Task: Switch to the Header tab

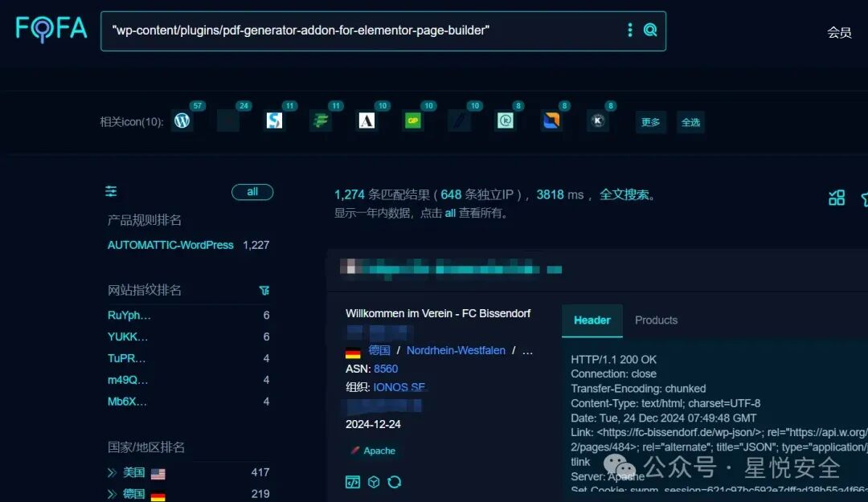Action: pyautogui.click(x=592, y=320)
